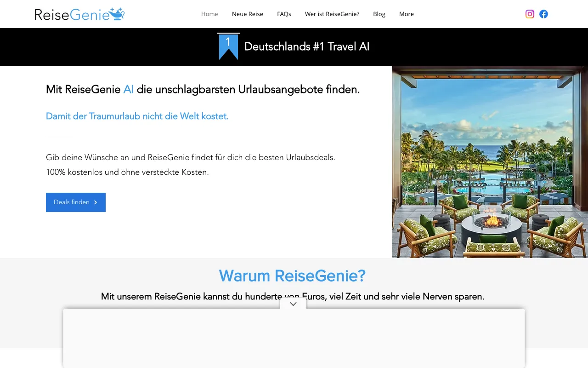Click headline 'Mit ReiseGenie AI die unschlagbarsten Urlaubsangebote finden.'

pyautogui.click(x=203, y=89)
